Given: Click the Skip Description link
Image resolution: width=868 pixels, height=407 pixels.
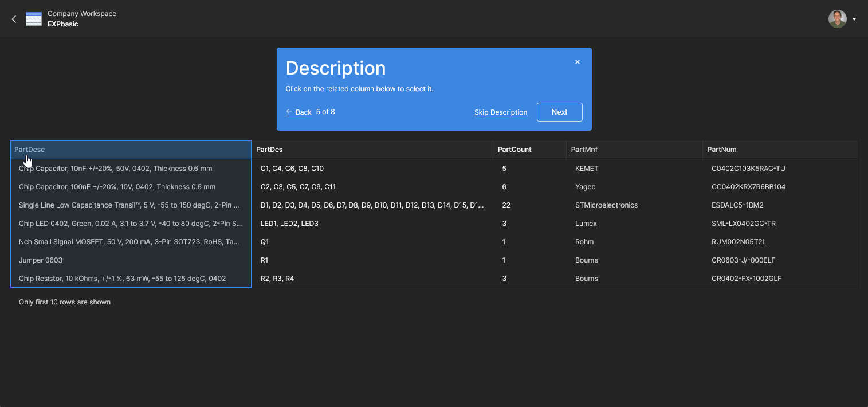Looking at the screenshot, I should tap(501, 112).
